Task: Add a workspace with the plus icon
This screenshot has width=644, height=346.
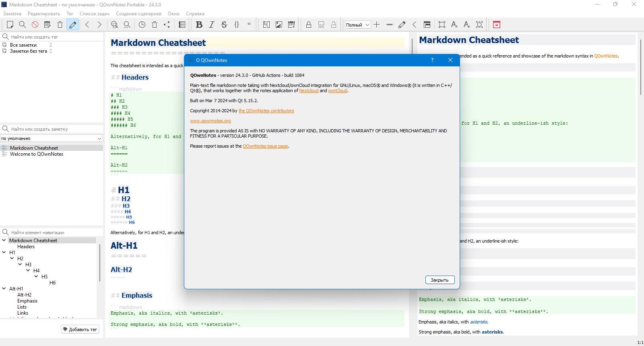Action: 377,25
